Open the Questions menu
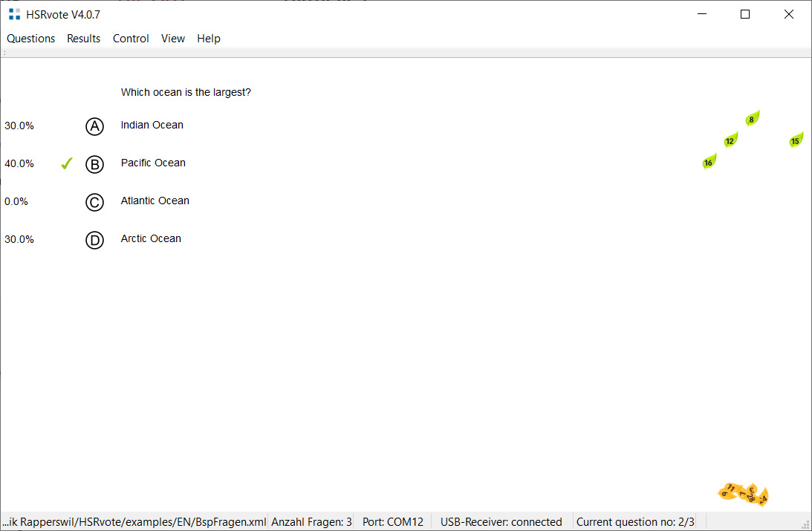 [31, 39]
